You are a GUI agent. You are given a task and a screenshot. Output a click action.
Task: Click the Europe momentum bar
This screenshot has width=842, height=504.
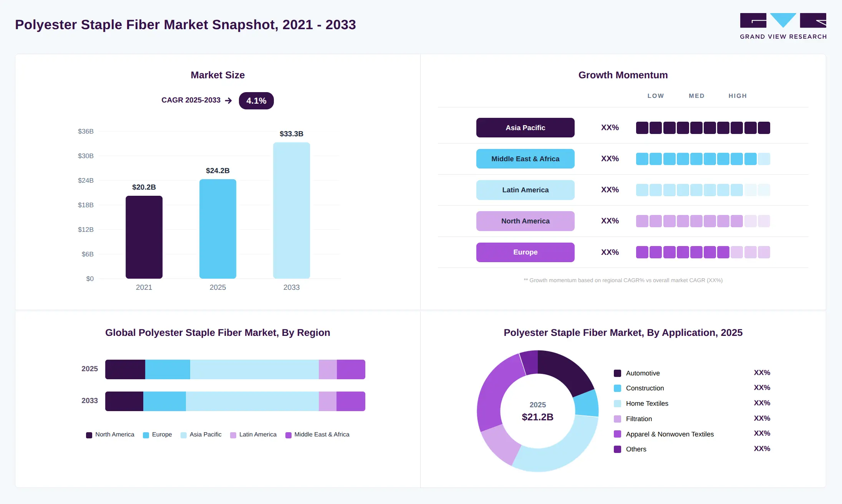[703, 252]
